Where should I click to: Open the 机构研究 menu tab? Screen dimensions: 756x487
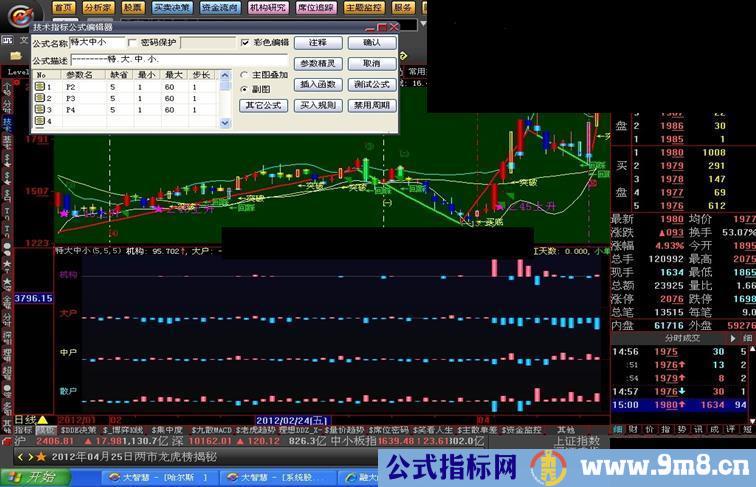[268, 7]
